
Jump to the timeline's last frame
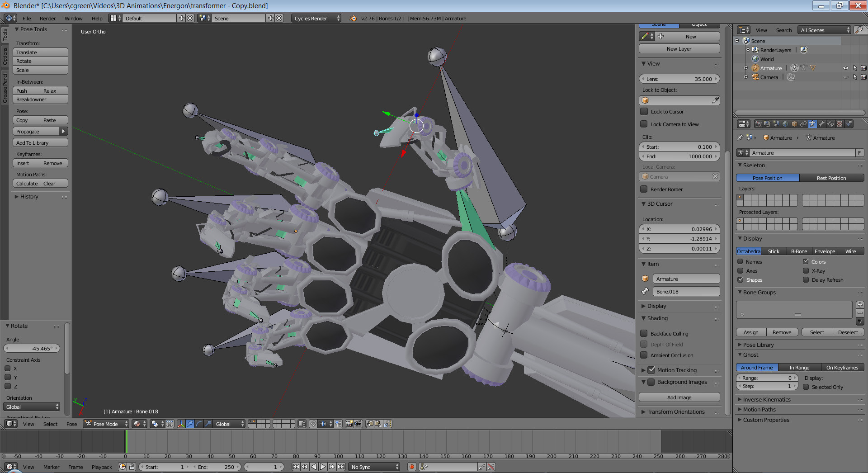[x=341, y=467]
